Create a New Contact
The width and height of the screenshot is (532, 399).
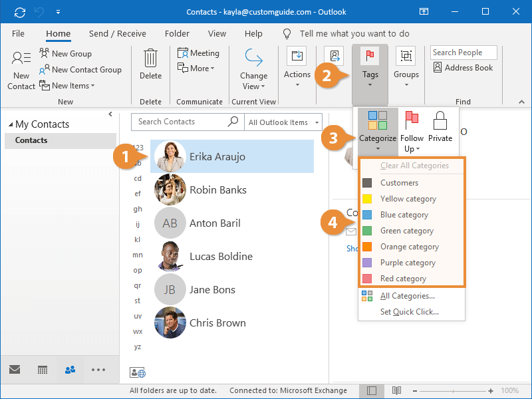(x=21, y=70)
